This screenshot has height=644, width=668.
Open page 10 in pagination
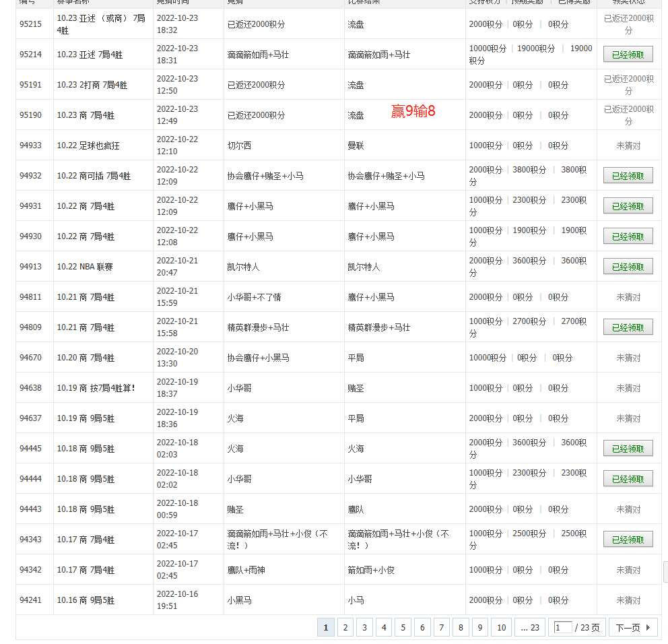(501, 628)
